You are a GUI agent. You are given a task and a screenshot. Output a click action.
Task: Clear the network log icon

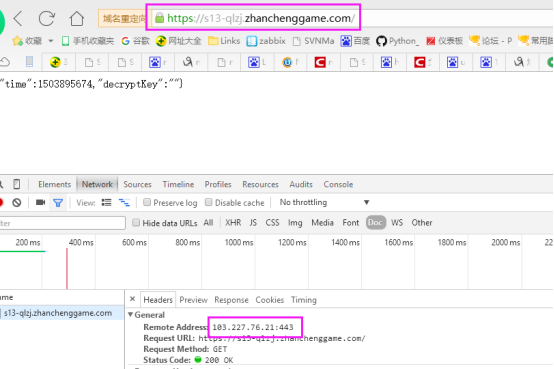point(16,203)
